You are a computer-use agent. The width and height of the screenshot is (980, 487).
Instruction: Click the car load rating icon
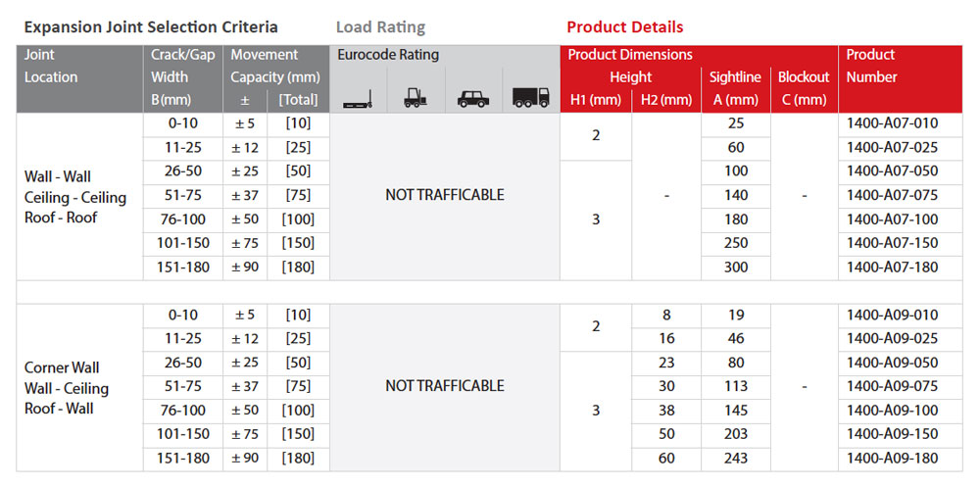[473, 99]
